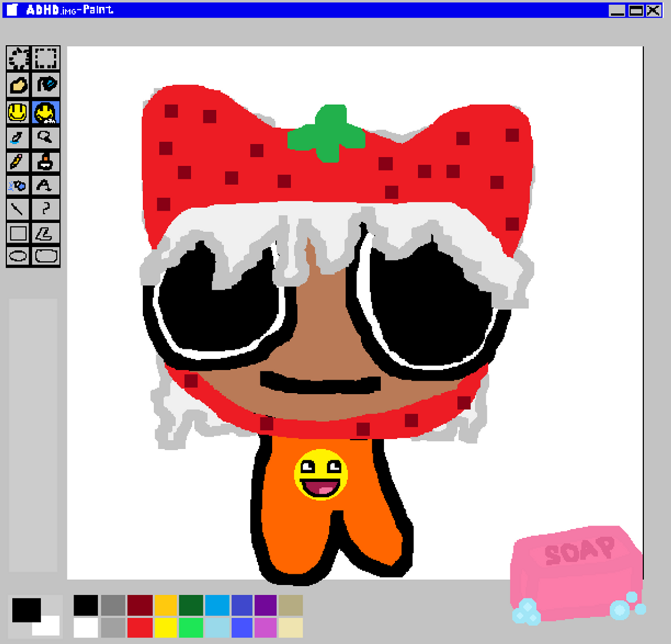Click the tool options box below toolbox
671x644 pixels.
33,435
